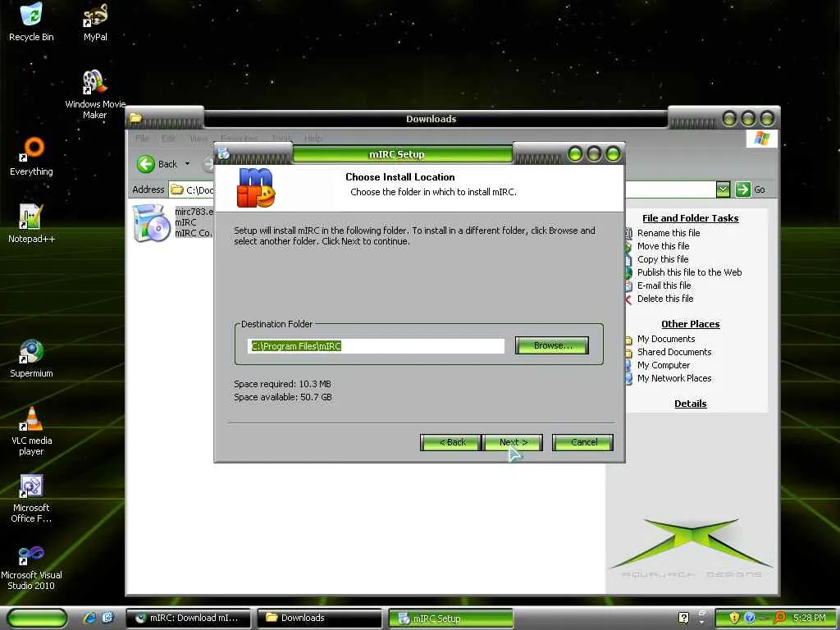Click the orange Everything search tray icon

point(779,618)
